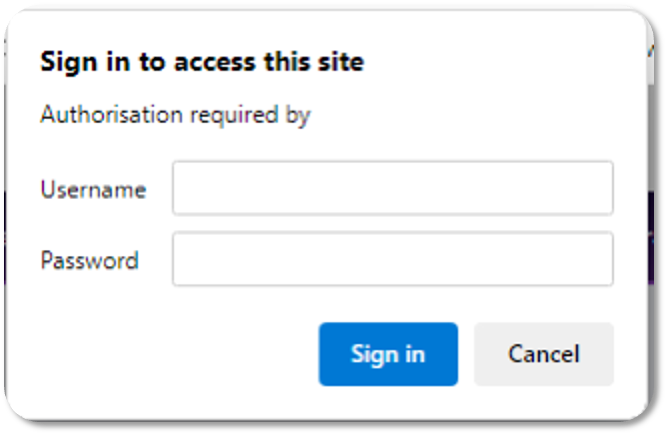Submit credentials with the Sign in button
The width and height of the screenshot is (668, 436).
[x=388, y=354]
